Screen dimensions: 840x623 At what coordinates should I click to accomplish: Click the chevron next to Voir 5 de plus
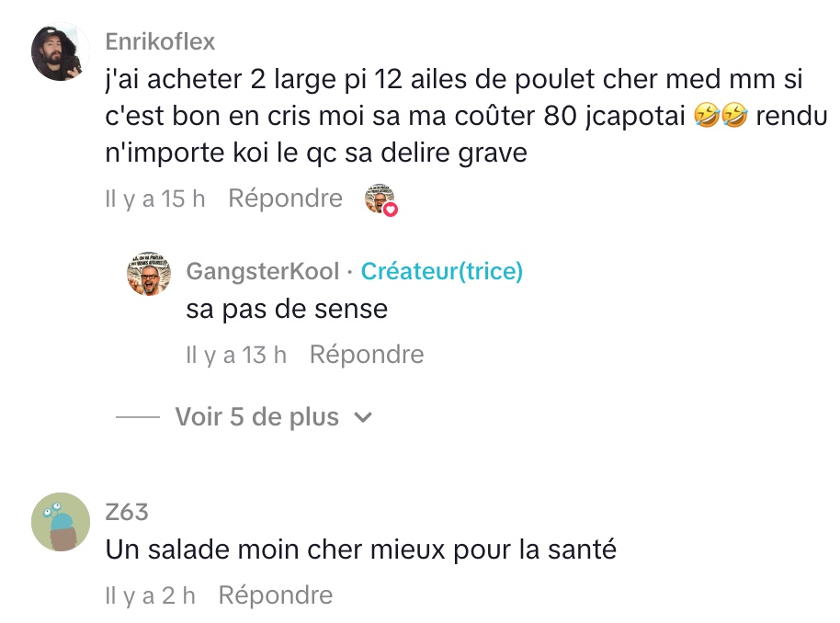pyautogui.click(x=363, y=417)
